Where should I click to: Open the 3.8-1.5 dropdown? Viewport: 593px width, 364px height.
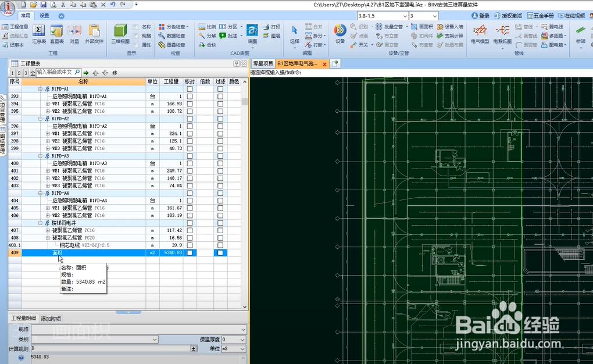405,16
